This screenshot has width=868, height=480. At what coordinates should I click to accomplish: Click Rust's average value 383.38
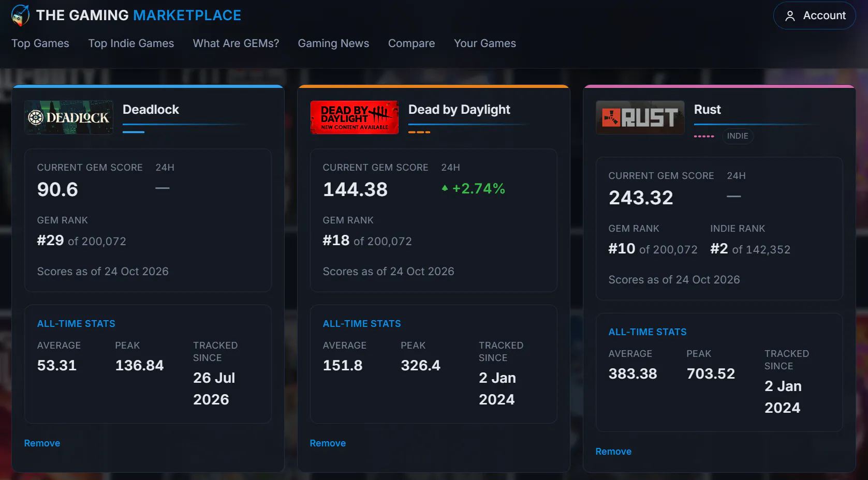point(632,374)
